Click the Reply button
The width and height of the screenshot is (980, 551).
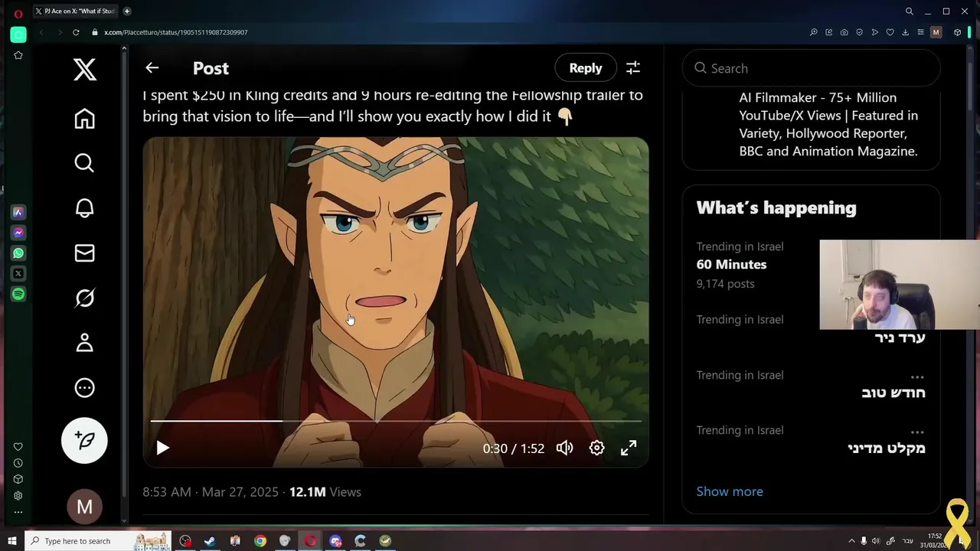click(x=586, y=68)
